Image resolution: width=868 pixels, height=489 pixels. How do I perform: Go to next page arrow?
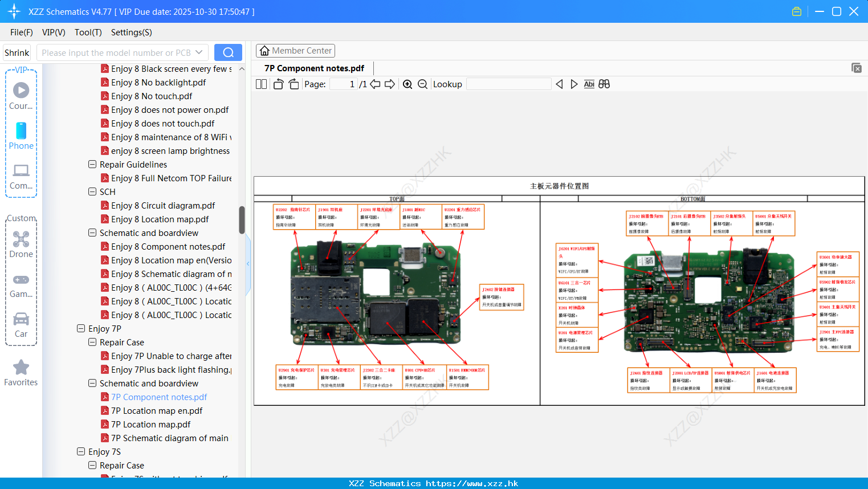[390, 84]
